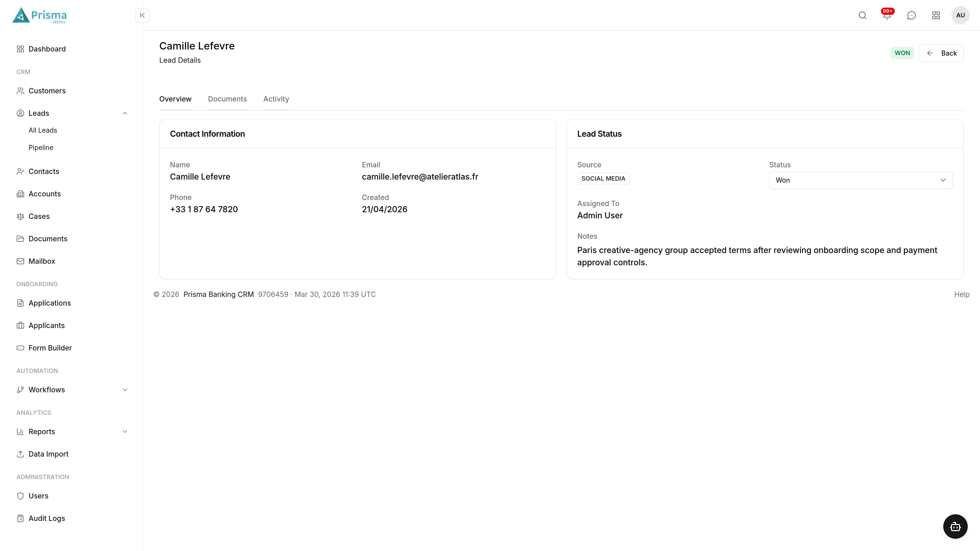The height and width of the screenshot is (551, 980).
Task: Click the Leads person-circle icon
Action: 20,113
